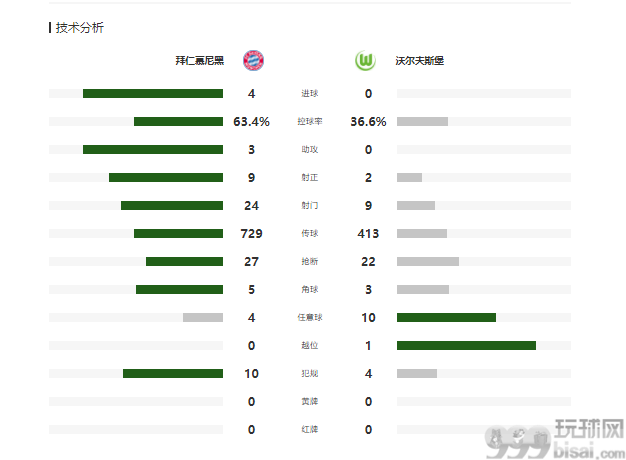Viewport: 626px width, 460px height.
Task: Select the 红牌 red cards label
Action: pos(310,429)
